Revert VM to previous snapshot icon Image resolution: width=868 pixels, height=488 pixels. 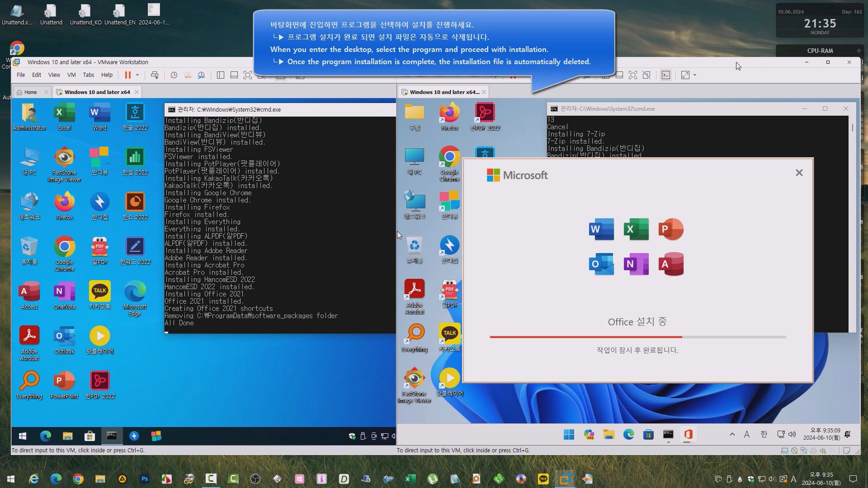point(188,75)
